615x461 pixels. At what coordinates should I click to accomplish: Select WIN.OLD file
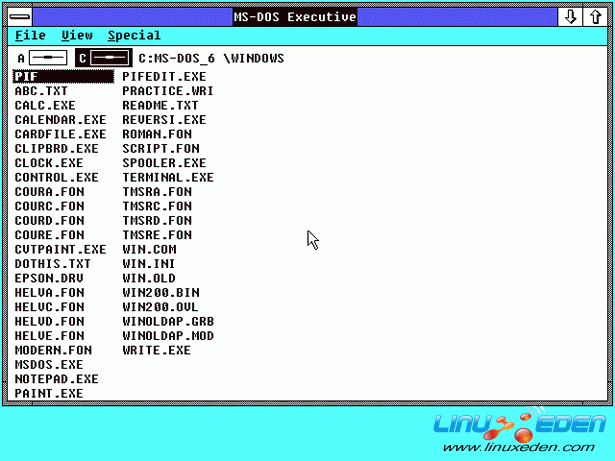[x=149, y=278]
